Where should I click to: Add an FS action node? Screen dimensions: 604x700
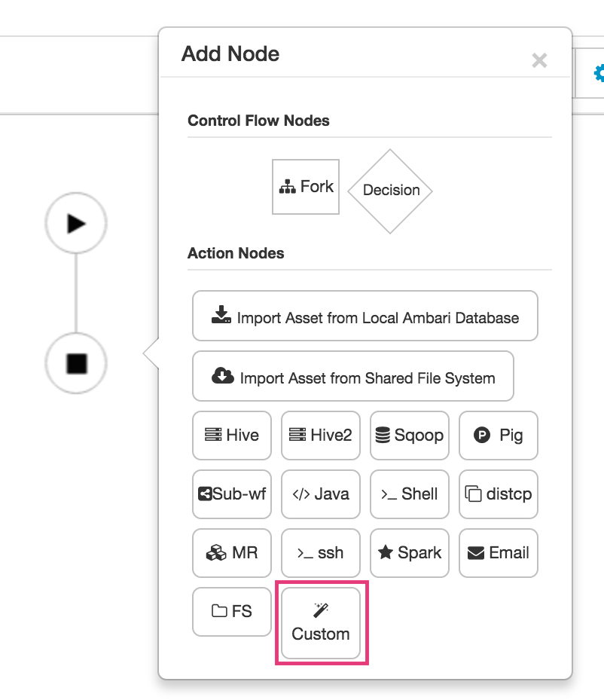(x=231, y=612)
